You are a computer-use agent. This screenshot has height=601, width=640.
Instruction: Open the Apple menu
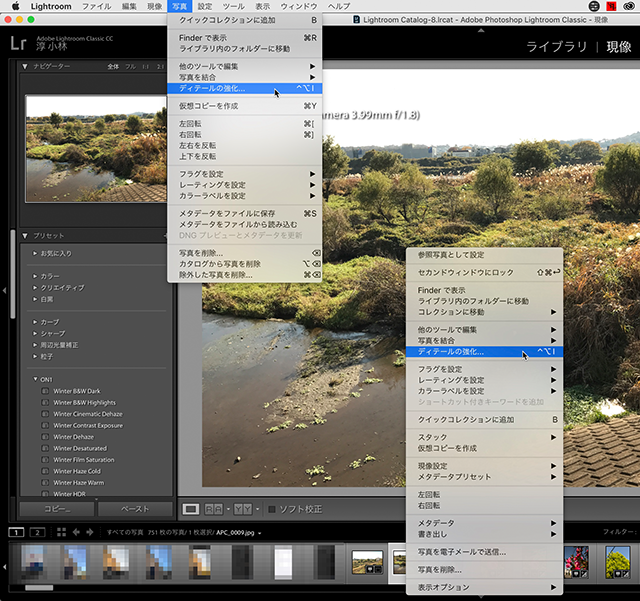[16, 6]
